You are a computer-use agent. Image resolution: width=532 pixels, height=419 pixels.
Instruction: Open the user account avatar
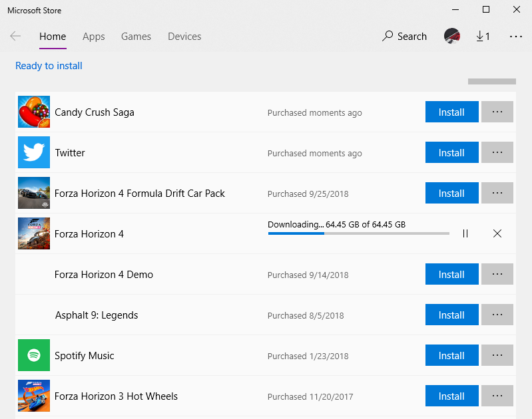pyautogui.click(x=452, y=36)
